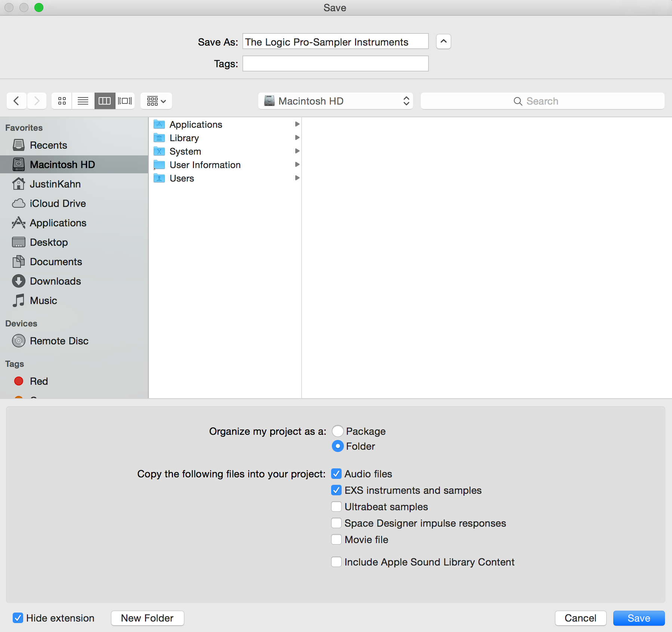Screen dimensions: 672x632
Task: Select the Applications folder in file list
Action: point(225,124)
